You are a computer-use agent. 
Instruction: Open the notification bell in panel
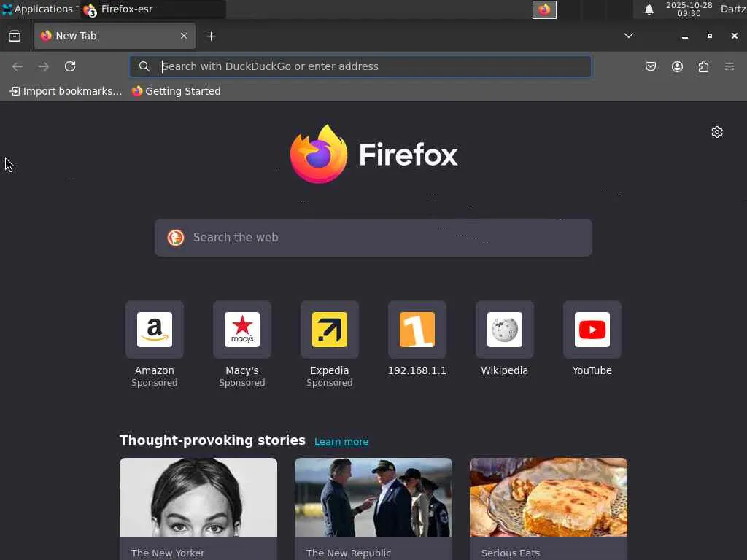coord(649,9)
